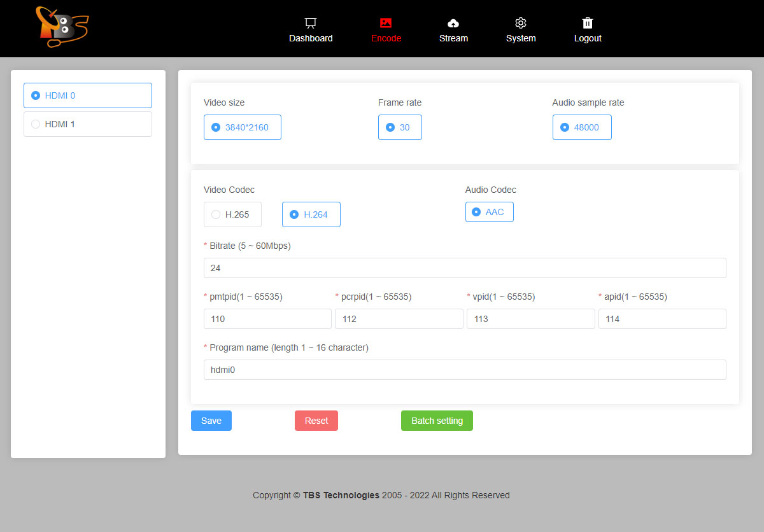Focus the Program name text field
The width and height of the screenshot is (764, 532).
(465, 370)
